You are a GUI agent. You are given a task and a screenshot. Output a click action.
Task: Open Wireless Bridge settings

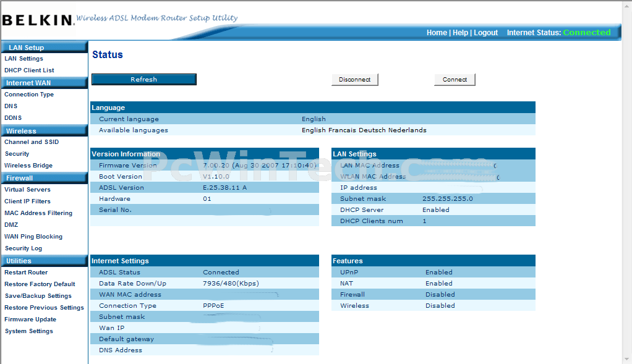28,165
